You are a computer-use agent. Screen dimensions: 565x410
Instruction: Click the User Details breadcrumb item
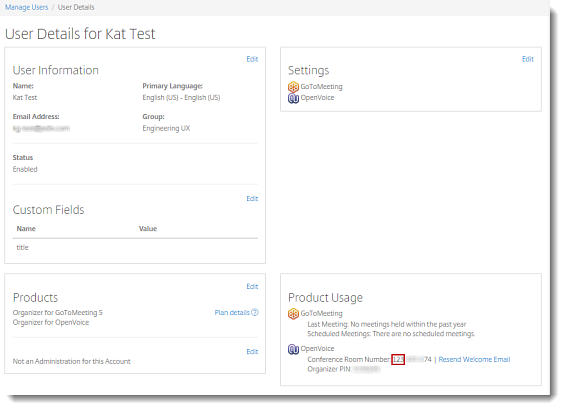pos(76,7)
